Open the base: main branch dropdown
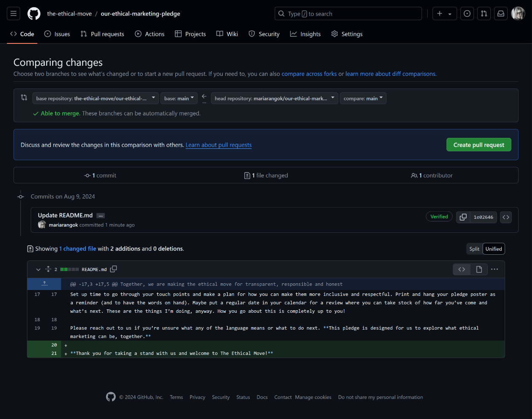 click(x=179, y=98)
